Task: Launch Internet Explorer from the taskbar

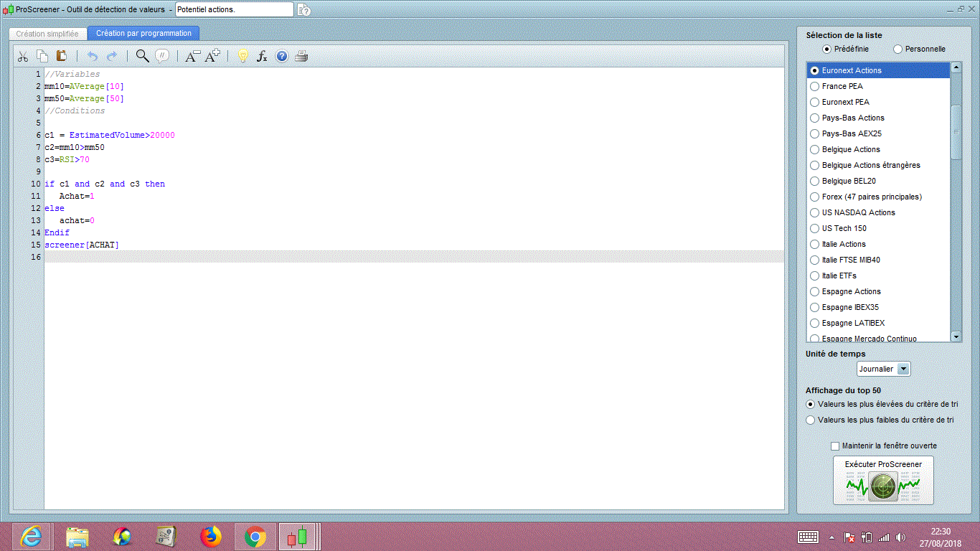Action: [31, 537]
